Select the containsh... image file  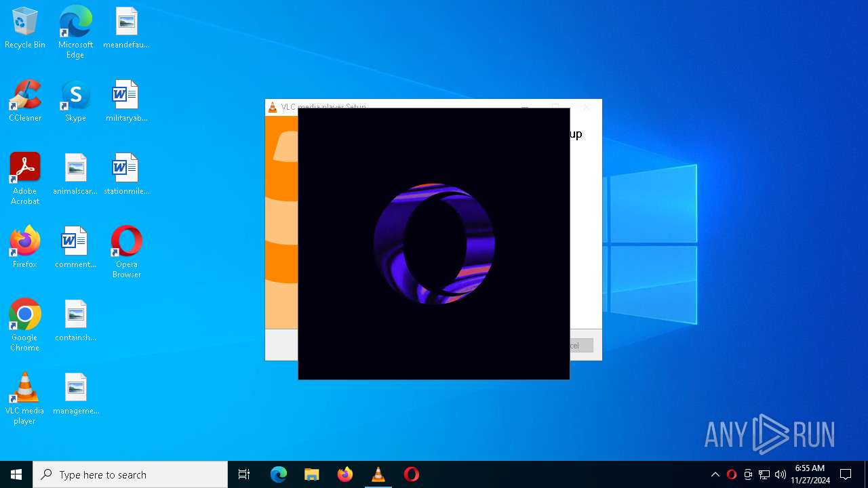(x=75, y=321)
